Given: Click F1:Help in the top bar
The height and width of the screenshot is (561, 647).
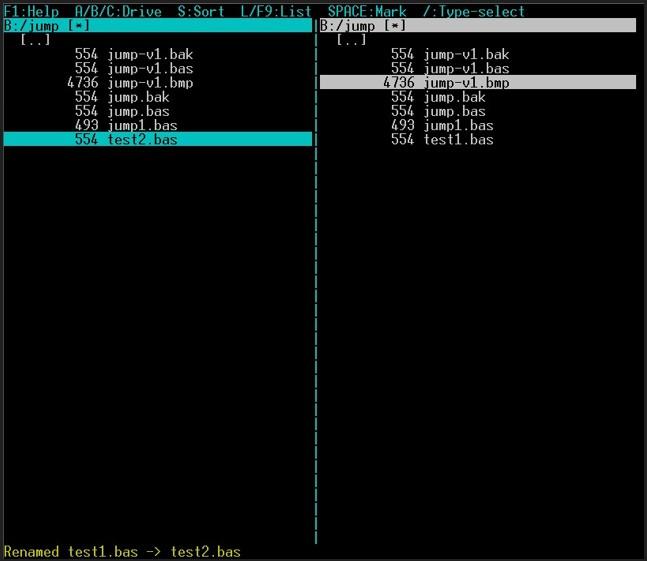Looking at the screenshot, I should (x=32, y=11).
